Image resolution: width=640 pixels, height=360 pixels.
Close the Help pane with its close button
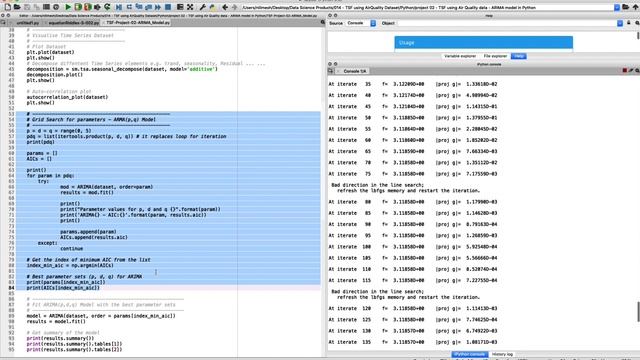coord(330,16)
